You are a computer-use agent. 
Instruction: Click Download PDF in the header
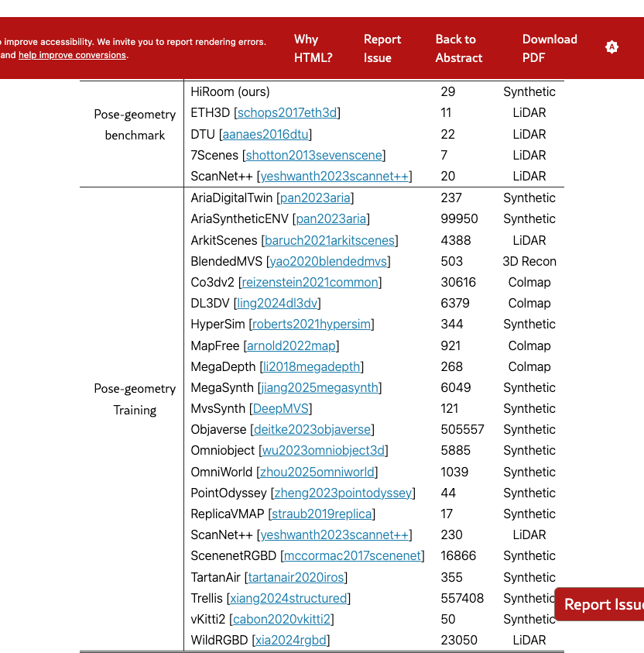pyautogui.click(x=550, y=48)
